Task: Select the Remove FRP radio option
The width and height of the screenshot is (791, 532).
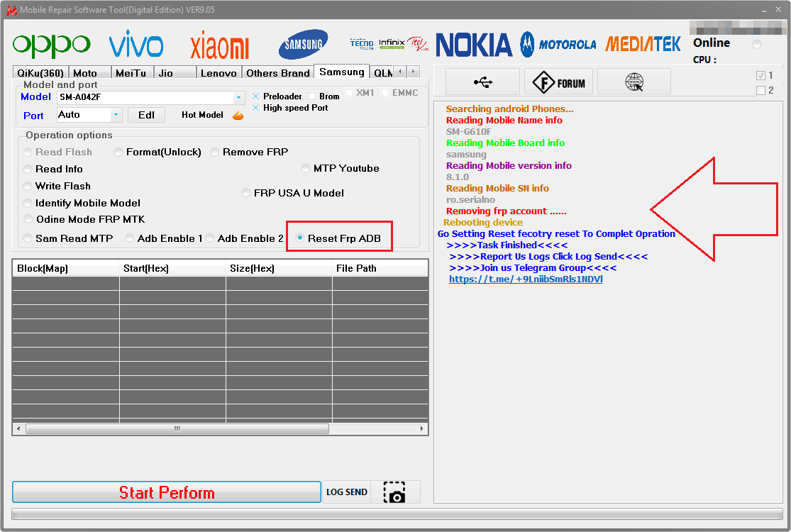Action: (215, 152)
